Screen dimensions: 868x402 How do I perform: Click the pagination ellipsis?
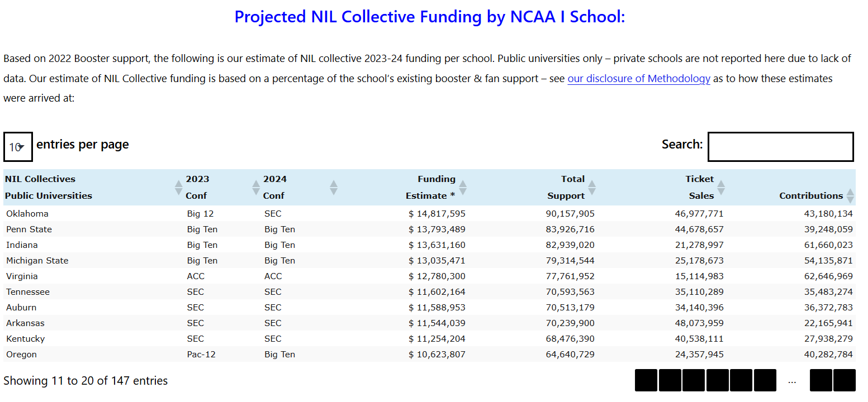pos(792,382)
